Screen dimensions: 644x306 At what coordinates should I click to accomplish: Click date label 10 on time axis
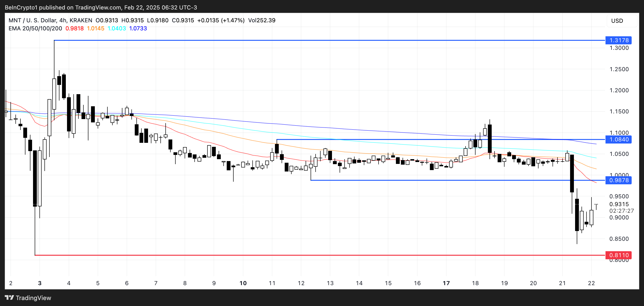point(243,283)
